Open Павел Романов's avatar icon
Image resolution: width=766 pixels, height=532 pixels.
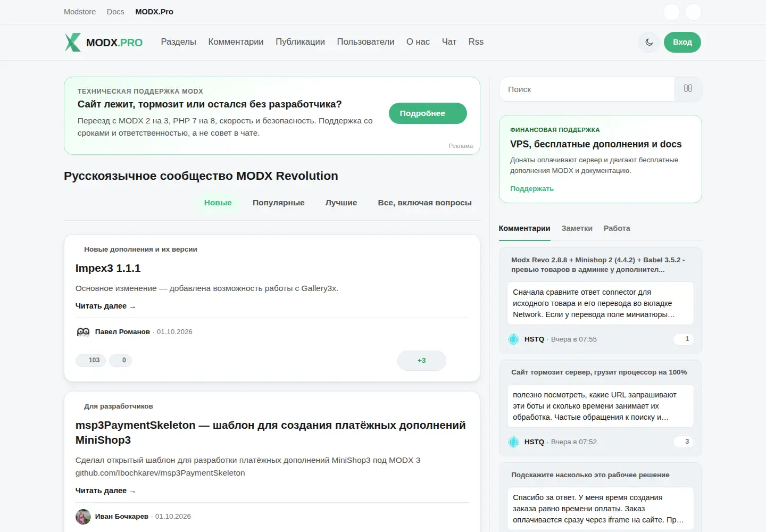[83, 332]
